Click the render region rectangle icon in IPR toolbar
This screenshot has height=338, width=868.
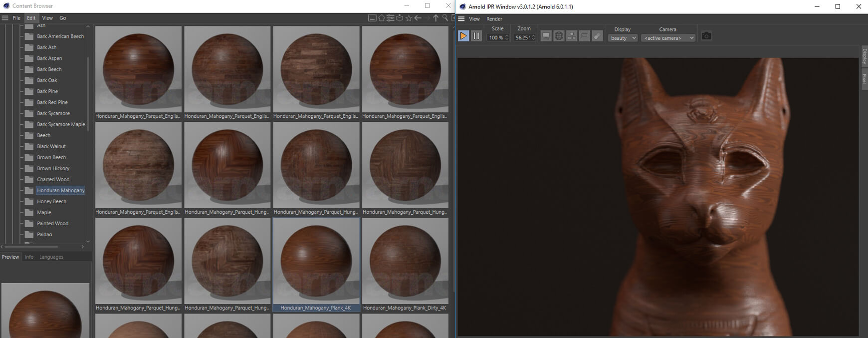coord(585,36)
